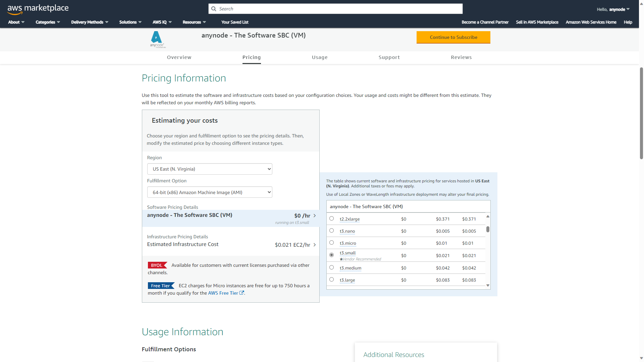Viewport: 644px width, 362px height.
Task: Select the t3.micro instance radio button
Action: [x=331, y=243]
